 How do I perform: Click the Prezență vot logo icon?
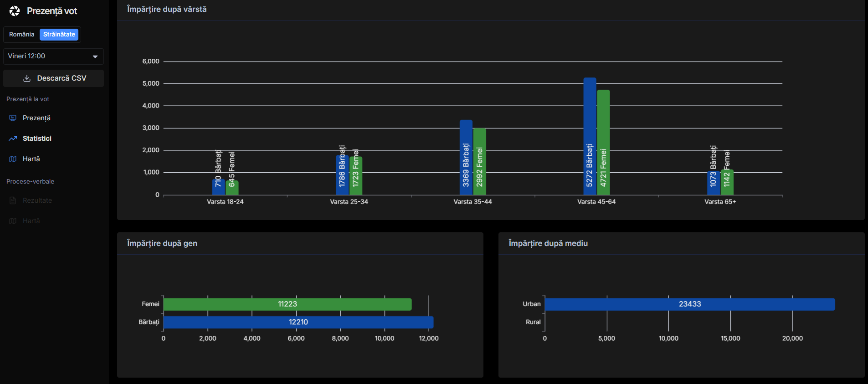[15, 11]
